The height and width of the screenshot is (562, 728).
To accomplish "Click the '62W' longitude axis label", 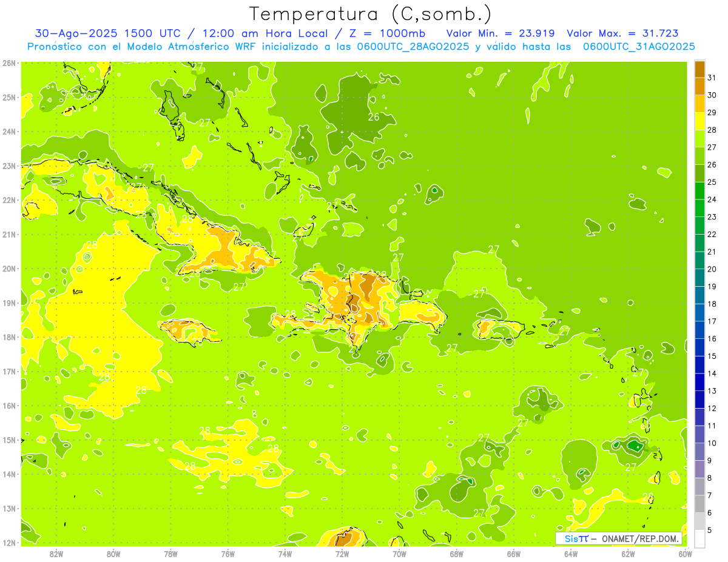I will pyautogui.click(x=628, y=554).
